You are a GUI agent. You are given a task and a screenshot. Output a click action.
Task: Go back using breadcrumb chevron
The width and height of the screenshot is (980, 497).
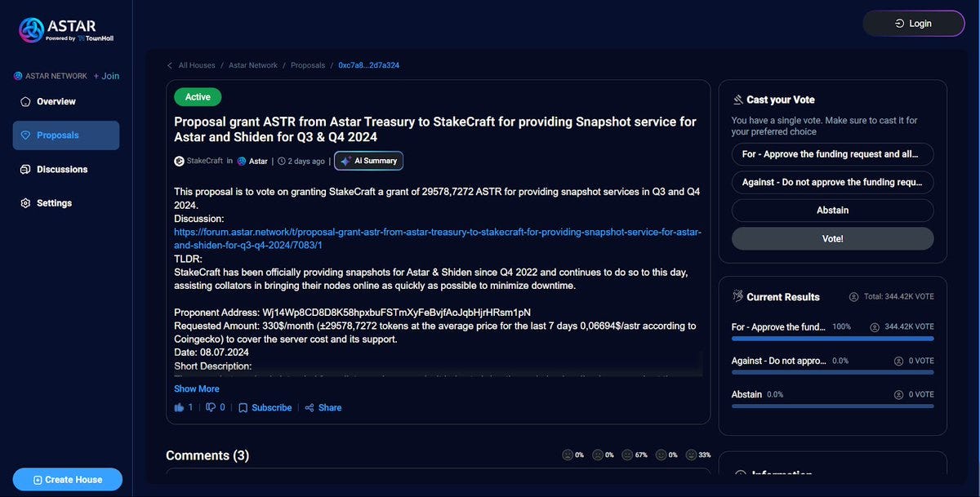point(170,65)
